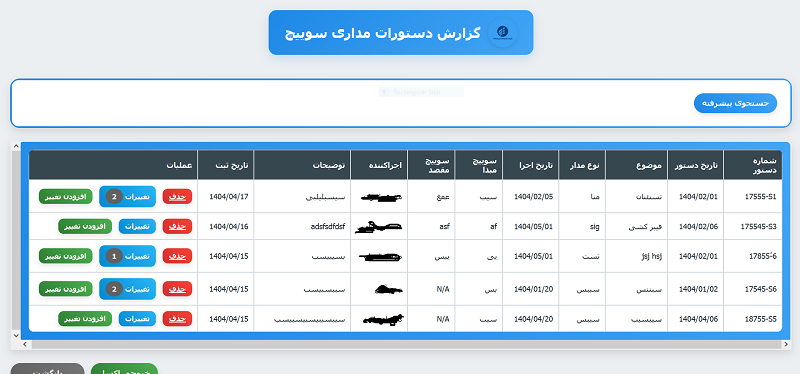Delete order 18755-S5 entry
This screenshot has height=374, width=800.
[x=177, y=318]
